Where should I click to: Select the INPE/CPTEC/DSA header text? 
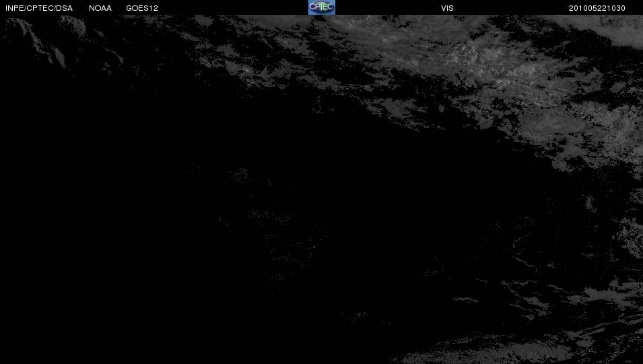click(x=39, y=8)
